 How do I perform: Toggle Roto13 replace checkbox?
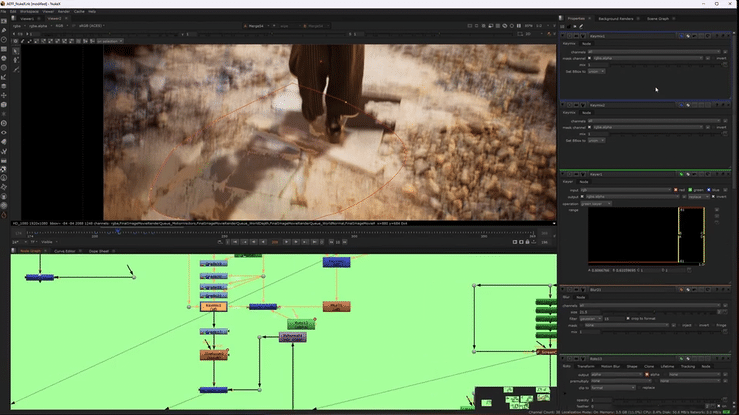click(x=640, y=387)
